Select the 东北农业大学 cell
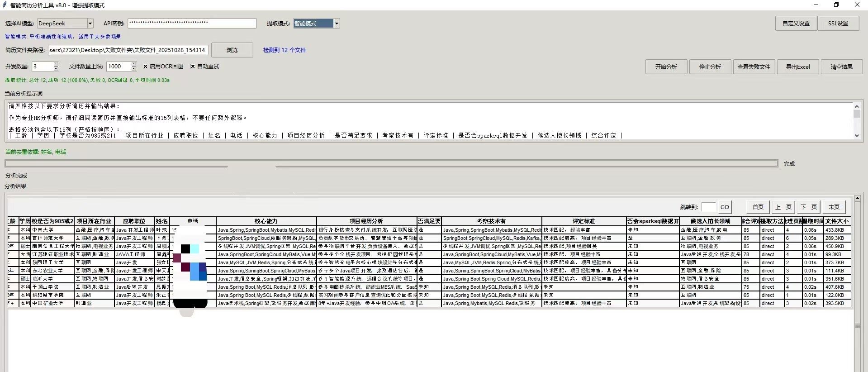Image resolution: width=868 pixels, height=372 pixels. point(52,271)
